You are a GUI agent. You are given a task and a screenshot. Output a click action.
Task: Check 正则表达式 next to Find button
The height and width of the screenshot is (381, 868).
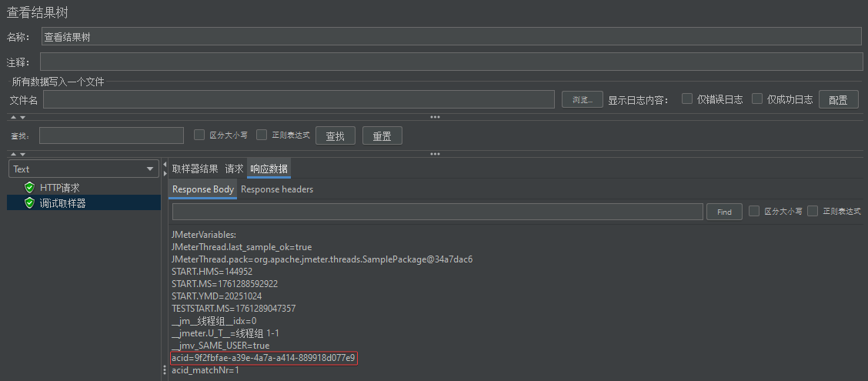point(813,211)
